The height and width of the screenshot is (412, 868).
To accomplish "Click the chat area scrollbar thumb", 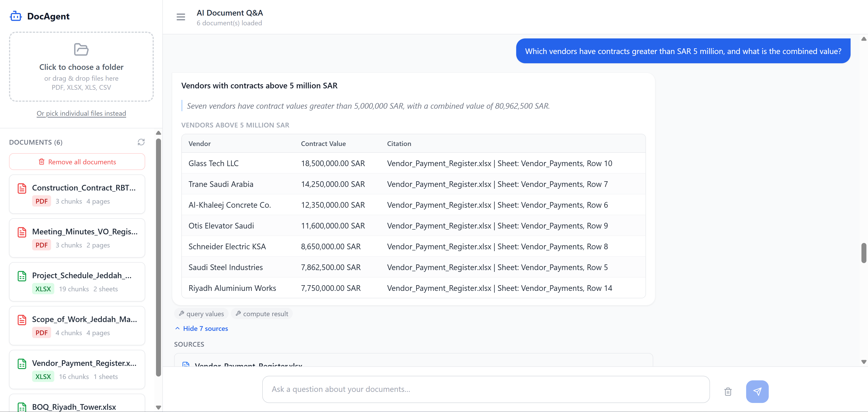I will tap(864, 253).
